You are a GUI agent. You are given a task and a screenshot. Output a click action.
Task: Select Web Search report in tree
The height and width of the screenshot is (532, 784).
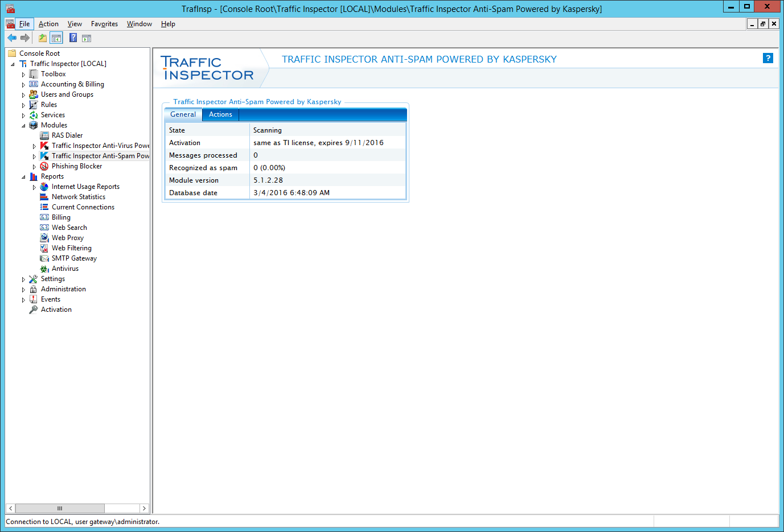point(69,228)
